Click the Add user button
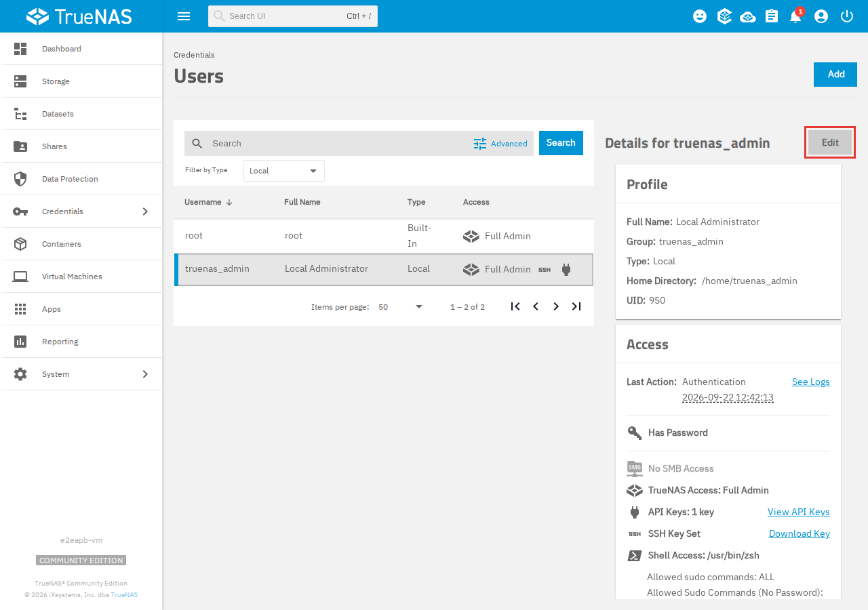Viewport: 868px width, 610px height. coord(835,75)
